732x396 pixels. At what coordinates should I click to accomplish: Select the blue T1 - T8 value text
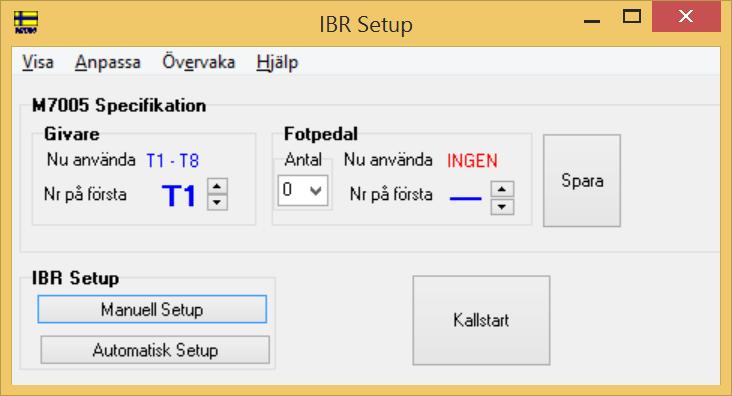pyautogui.click(x=173, y=161)
